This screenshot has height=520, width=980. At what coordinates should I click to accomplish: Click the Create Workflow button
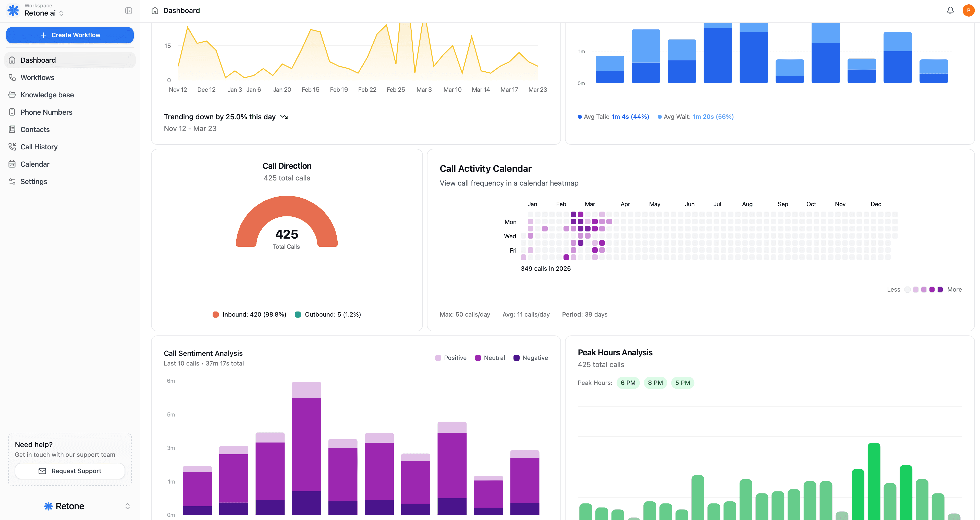(70, 35)
